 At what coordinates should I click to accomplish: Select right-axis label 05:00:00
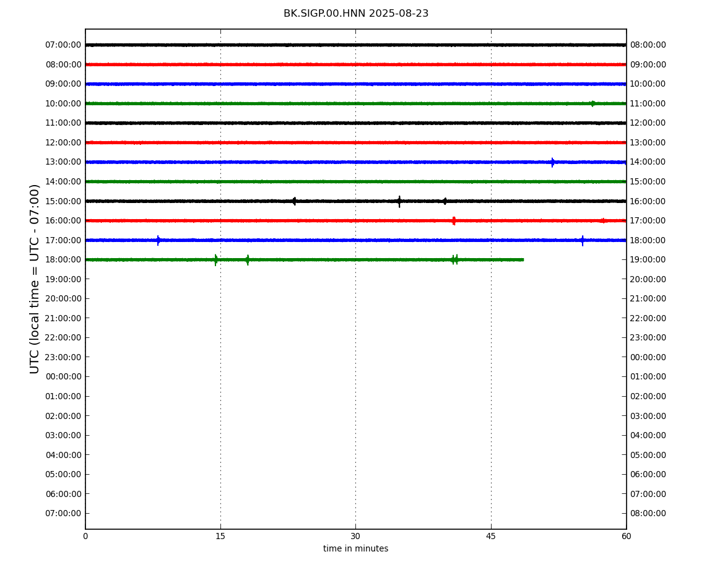point(648,455)
